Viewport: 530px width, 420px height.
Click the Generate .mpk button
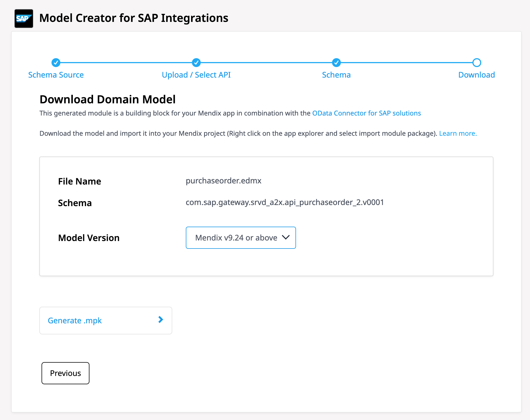(x=106, y=321)
